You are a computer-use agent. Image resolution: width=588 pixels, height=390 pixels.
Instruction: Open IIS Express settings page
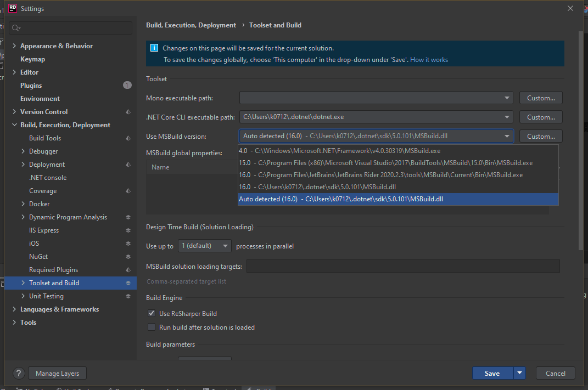[x=44, y=230]
